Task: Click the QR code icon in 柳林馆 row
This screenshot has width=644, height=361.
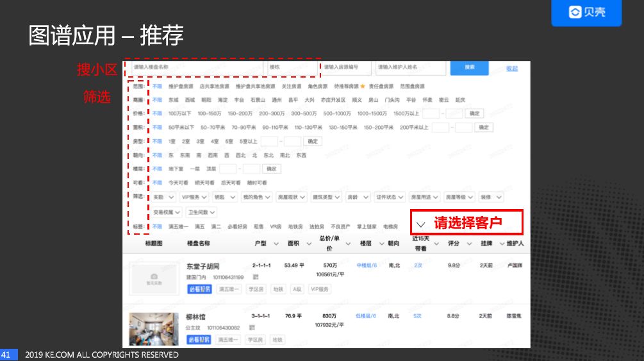Action: (x=252, y=328)
